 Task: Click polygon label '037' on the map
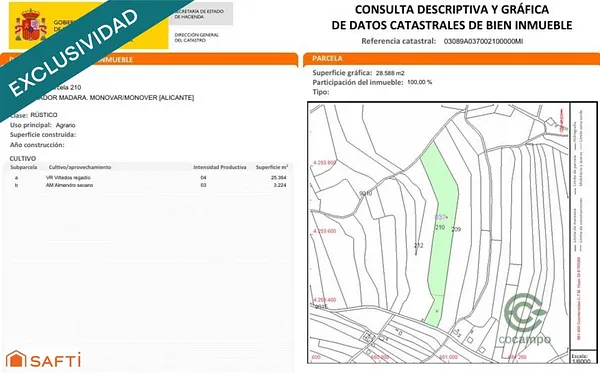(x=440, y=217)
